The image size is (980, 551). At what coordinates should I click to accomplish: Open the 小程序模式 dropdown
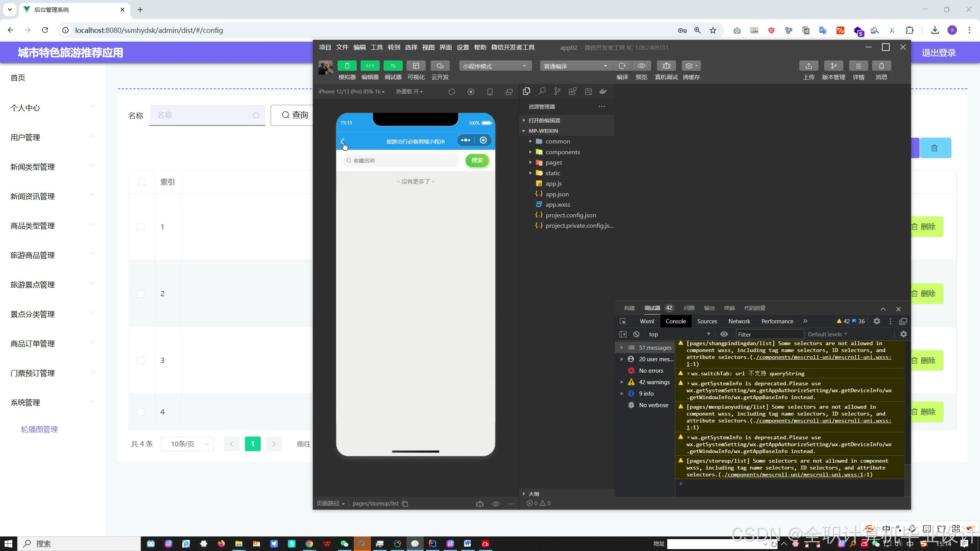[x=495, y=66]
